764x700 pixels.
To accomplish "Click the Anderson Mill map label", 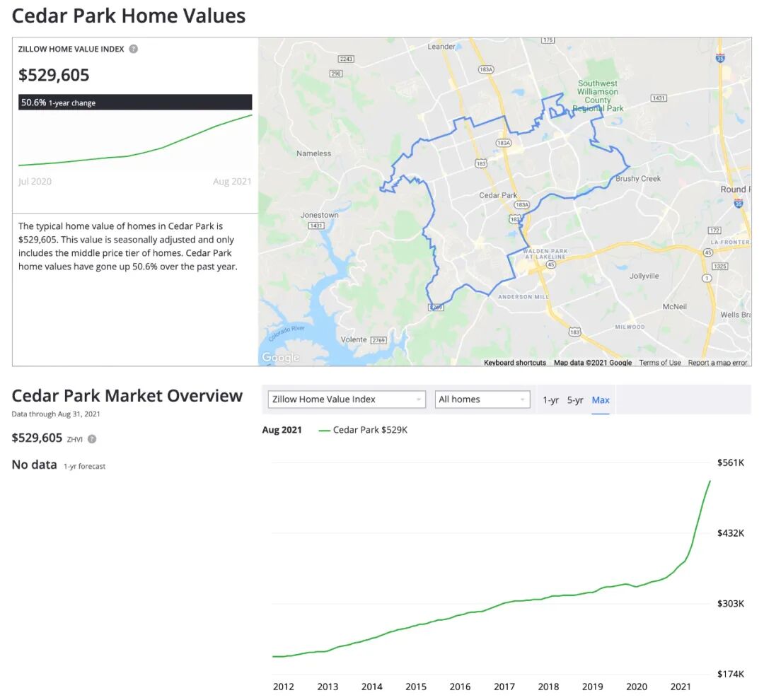I will (x=523, y=297).
